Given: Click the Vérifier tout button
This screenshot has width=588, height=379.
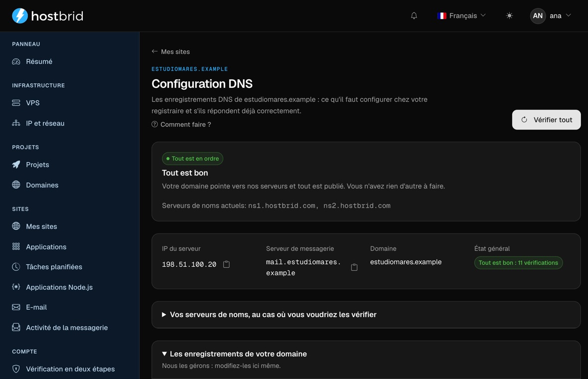Looking at the screenshot, I should [546, 120].
